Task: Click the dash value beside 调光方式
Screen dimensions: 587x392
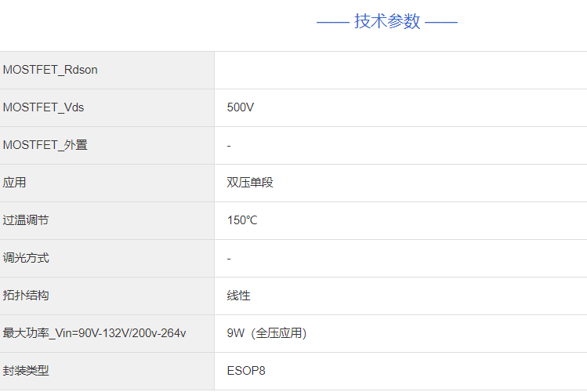Action: pyautogui.click(x=229, y=259)
